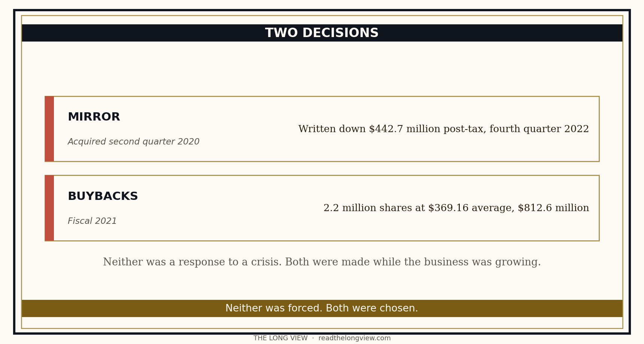Select the BUYBACKS heading
This screenshot has height=344, width=644.
pos(103,197)
